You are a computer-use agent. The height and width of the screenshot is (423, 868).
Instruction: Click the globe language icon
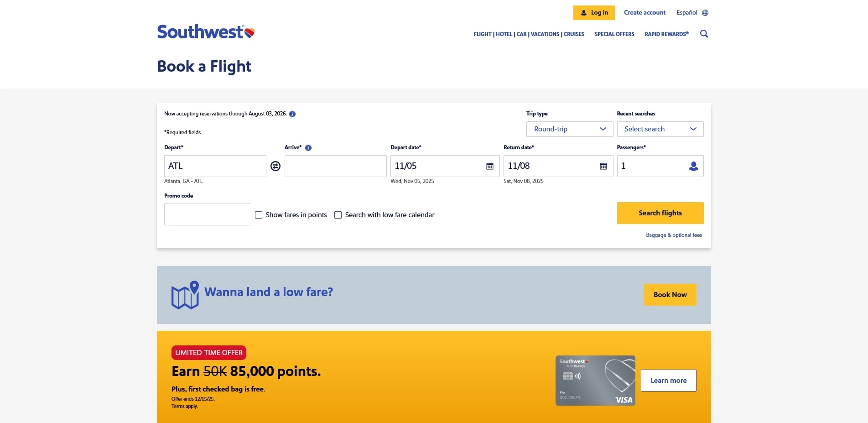[x=705, y=13]
